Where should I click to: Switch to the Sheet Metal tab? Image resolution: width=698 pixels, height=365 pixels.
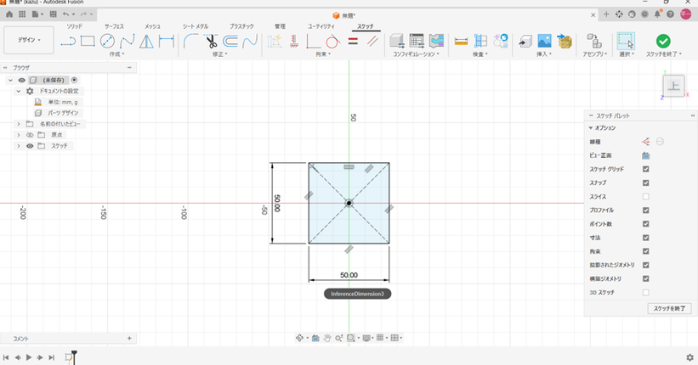click(195, 27)
